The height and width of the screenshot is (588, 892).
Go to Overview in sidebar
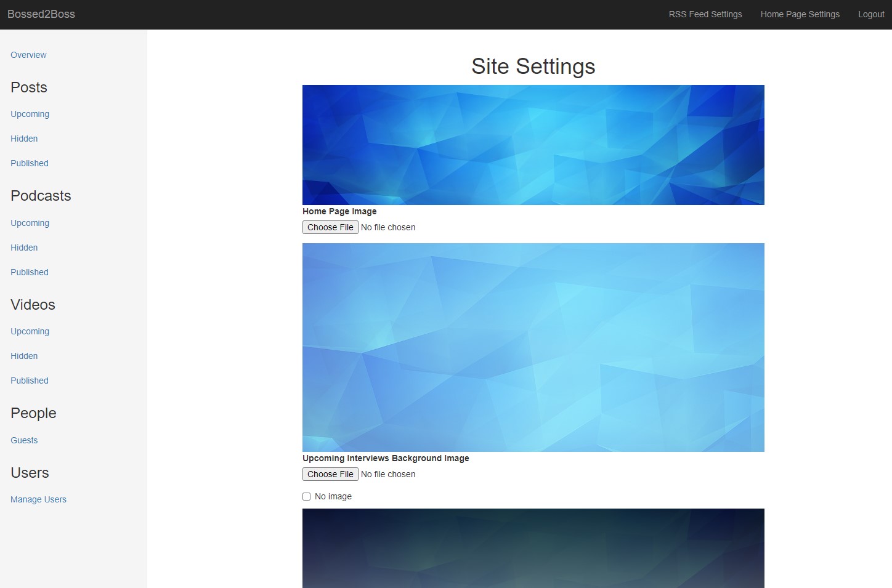28,55
